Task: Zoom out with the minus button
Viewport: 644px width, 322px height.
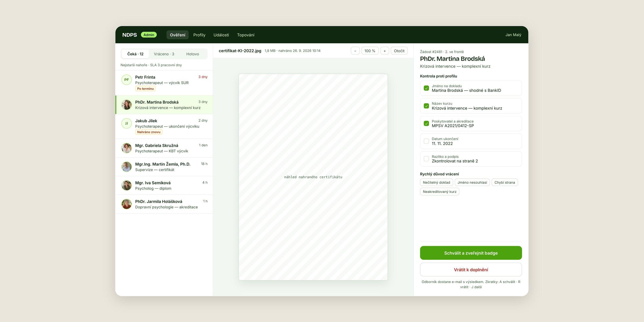Action: click(355, 51)
